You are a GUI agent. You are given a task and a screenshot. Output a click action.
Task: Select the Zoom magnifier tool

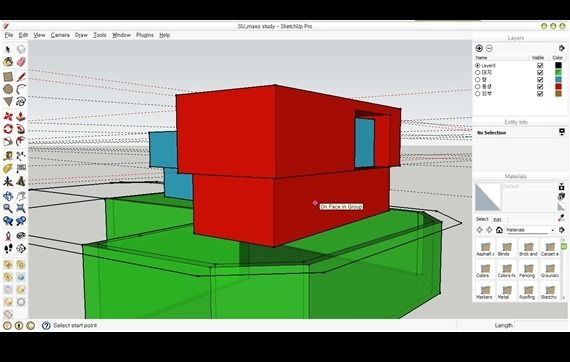pyautogui.click(x=8, y=209)
